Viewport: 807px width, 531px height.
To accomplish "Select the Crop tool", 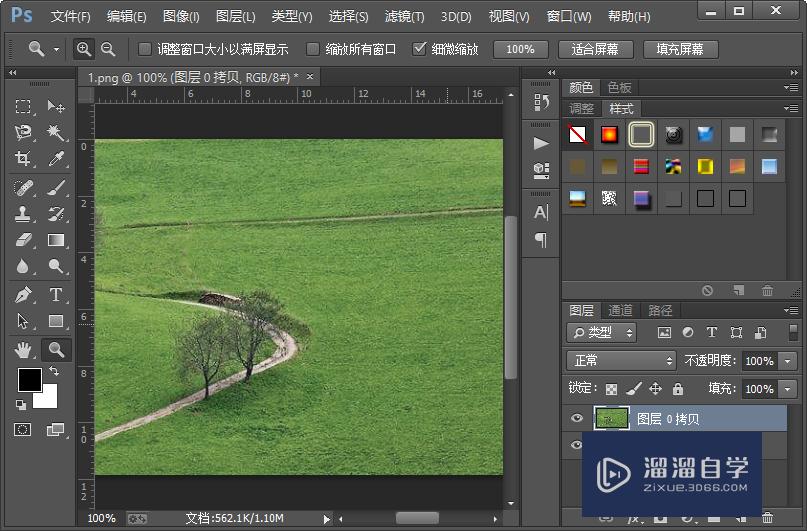I will point(23,159).
